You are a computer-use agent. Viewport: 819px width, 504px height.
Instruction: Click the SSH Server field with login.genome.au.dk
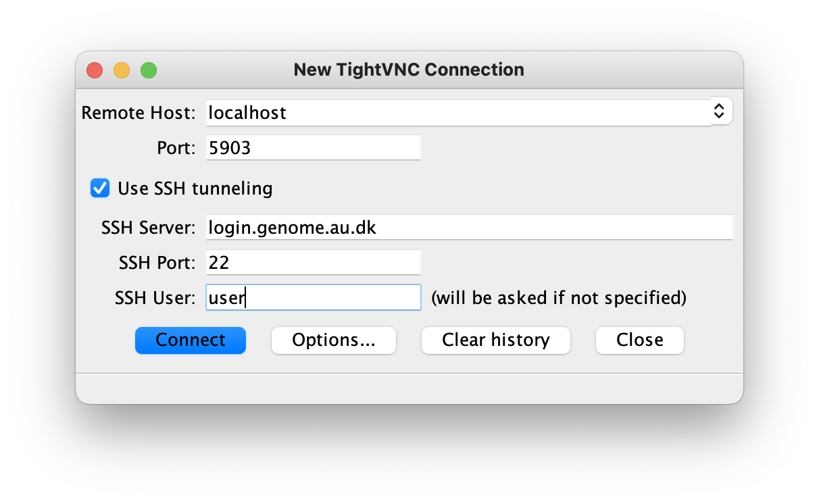click(469, 228)
